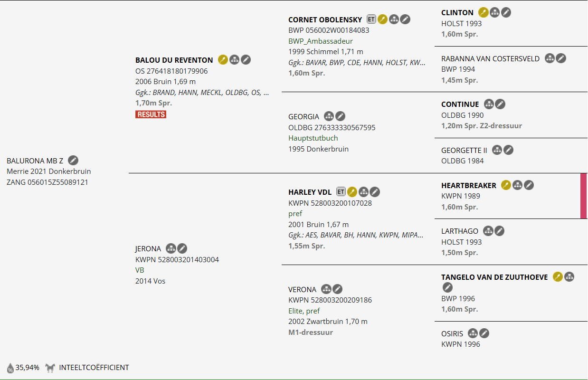
Task: Open pedigree tree icon for BALOU DU REVENTON
Action: pos(234,60)
